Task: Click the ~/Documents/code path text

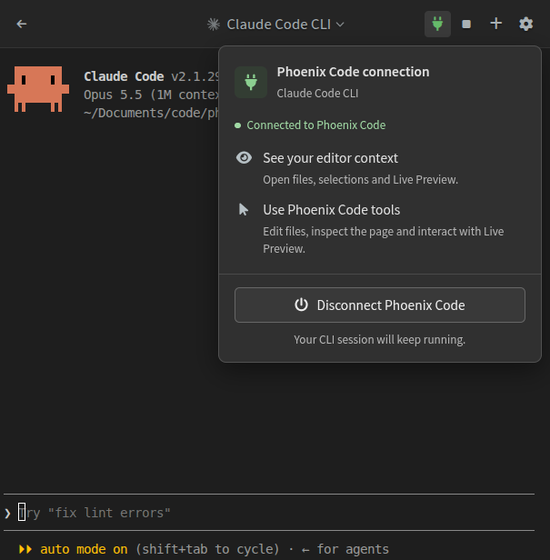Action: (151, 113)
